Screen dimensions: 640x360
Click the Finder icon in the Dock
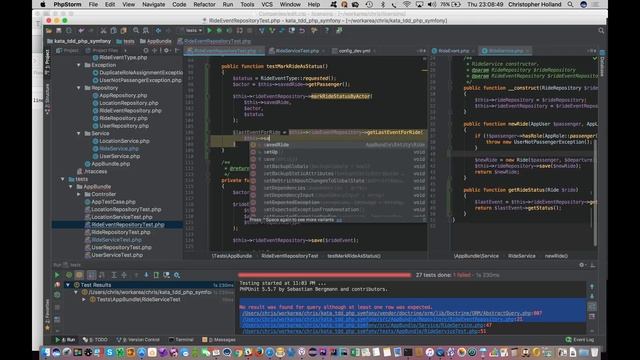point(46,352)
